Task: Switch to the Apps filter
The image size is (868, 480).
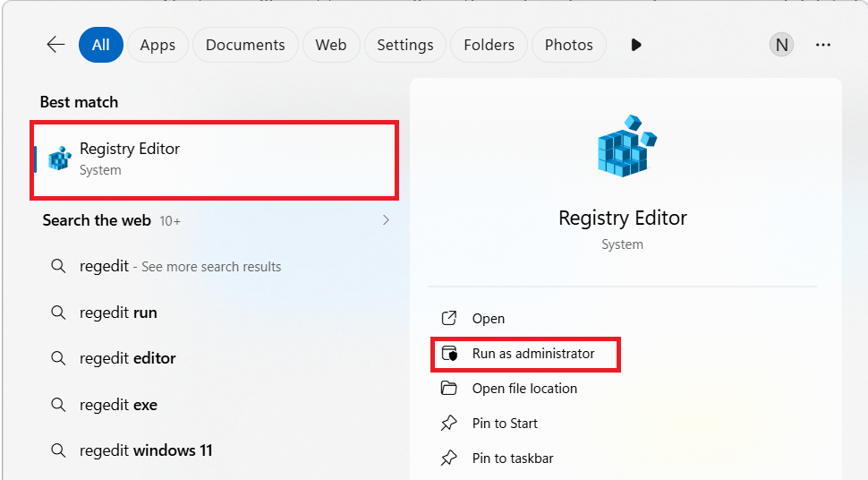Action: click(x=157, y=45)
